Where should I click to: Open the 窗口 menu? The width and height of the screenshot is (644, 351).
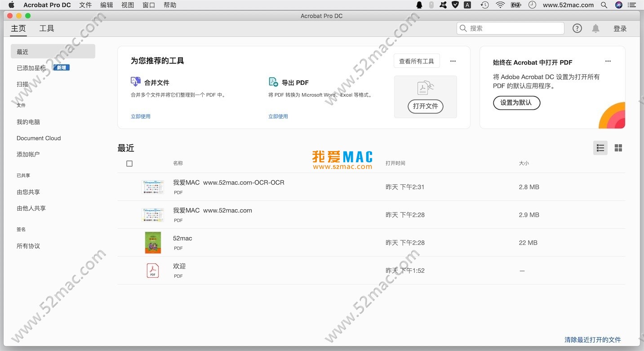coord(149,5)
